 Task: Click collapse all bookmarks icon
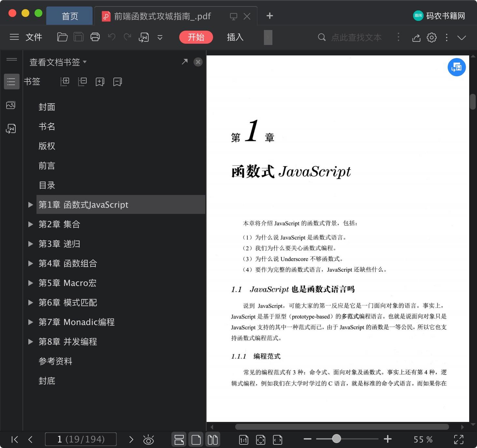82,82
